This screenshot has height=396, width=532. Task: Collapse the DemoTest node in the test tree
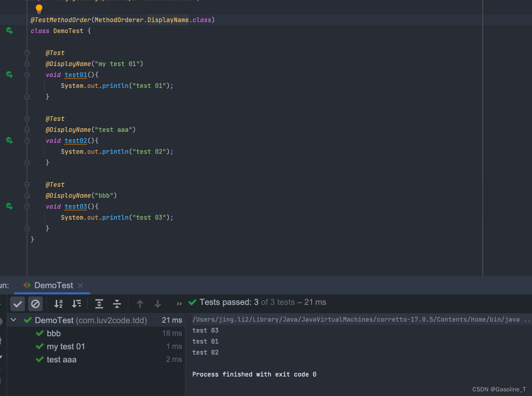click(13, 320)
